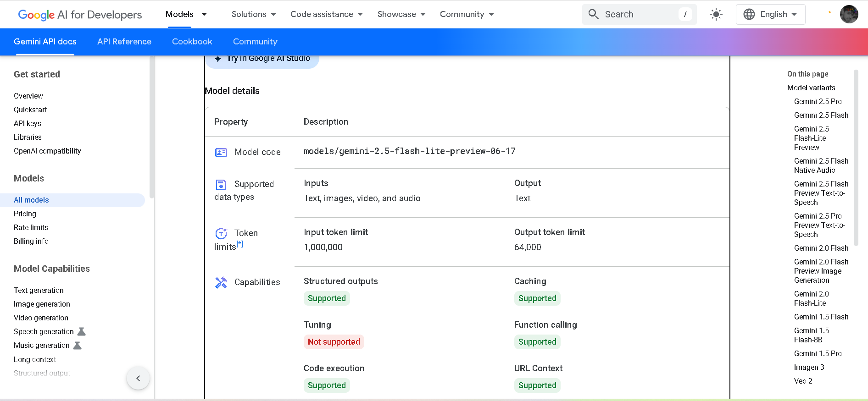Image resolution: width=868 pixels, height=401 pixels.
Task: Jump to Gemini 2.0 Flash Preview Image Generation
Action: click(x=821, y=271)
